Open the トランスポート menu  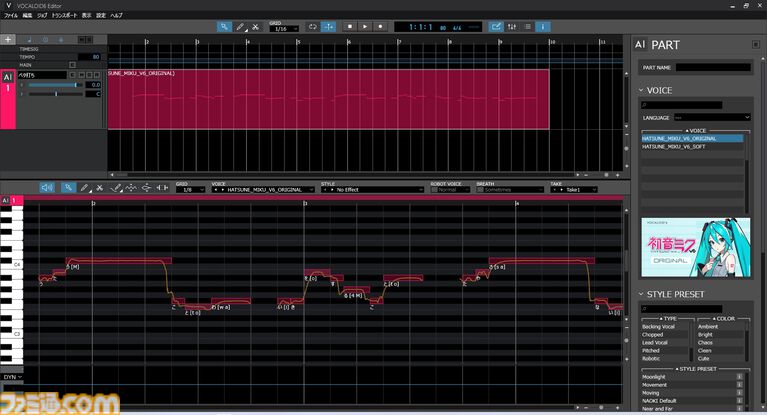tap(65, 16)
